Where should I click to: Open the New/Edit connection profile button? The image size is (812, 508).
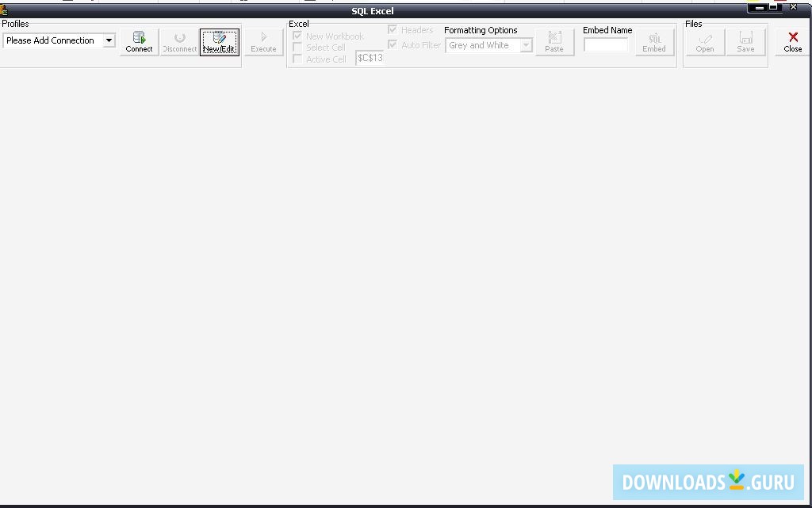coord(220,42)
